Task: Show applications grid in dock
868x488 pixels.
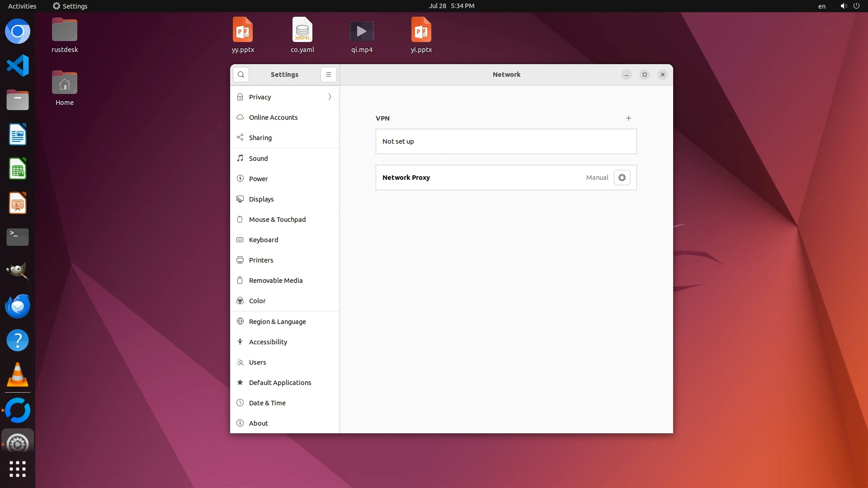Action: [x=18, y=469]
